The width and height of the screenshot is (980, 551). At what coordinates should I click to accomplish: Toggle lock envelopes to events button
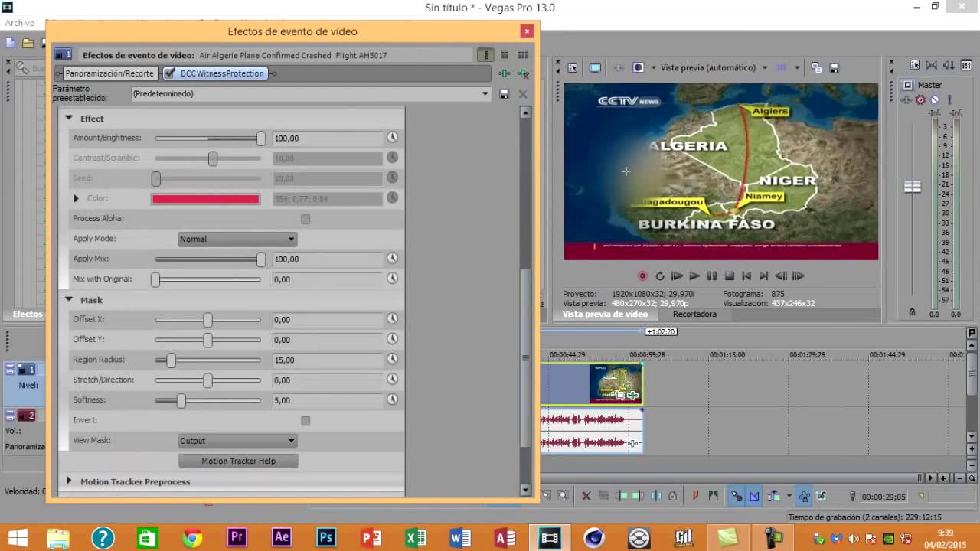pos(805,496)
